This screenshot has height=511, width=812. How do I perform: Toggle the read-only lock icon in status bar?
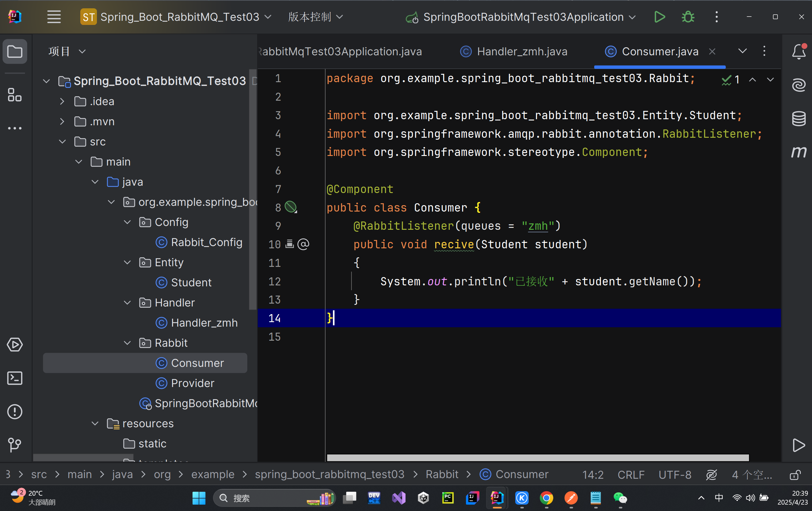coord(795,475)
